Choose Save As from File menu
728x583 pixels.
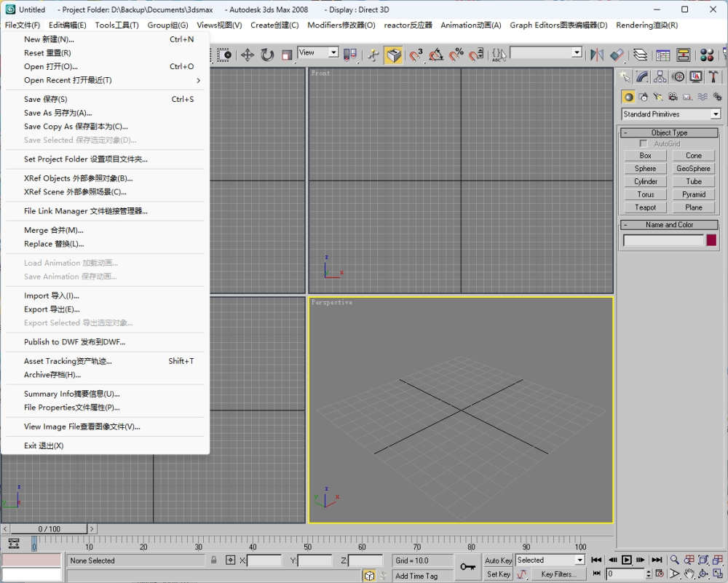58,113
